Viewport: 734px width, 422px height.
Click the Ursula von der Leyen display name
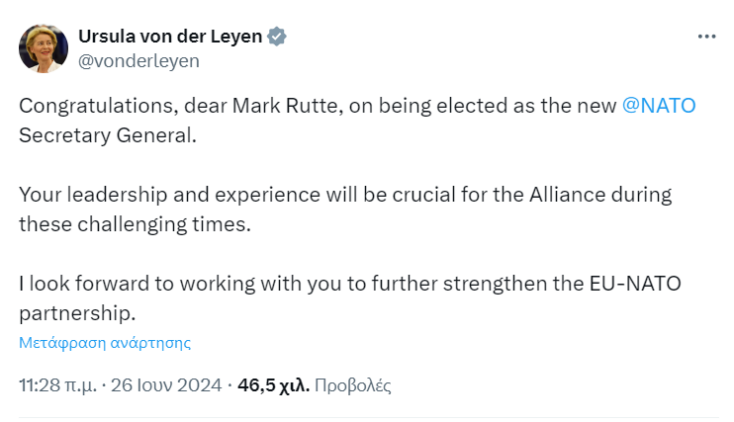click(169, 37)
